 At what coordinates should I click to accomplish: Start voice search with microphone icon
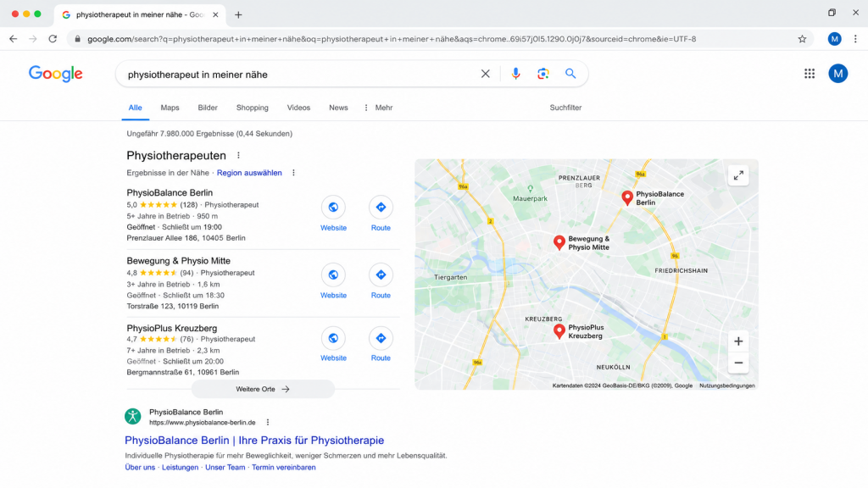515,74
